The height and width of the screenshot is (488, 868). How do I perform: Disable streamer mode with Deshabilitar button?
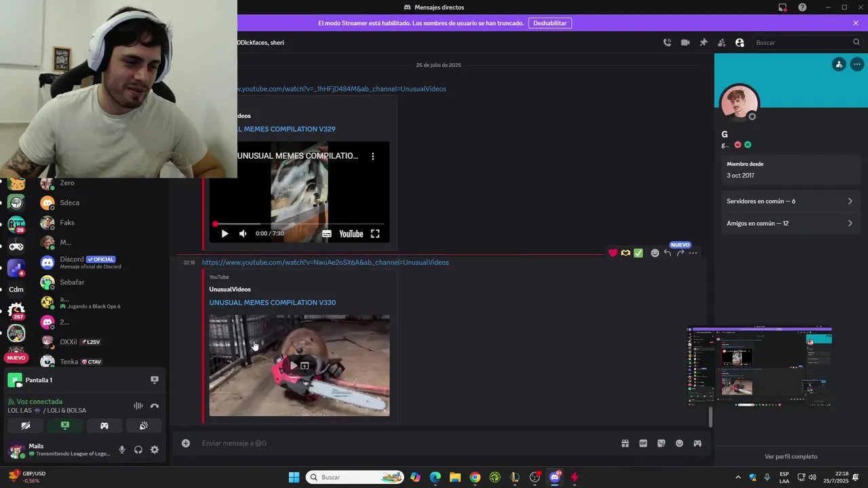[550, 23]
